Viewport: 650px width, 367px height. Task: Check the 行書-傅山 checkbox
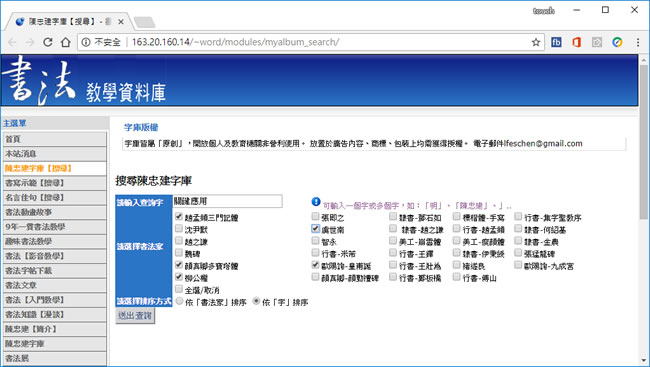pyautogui.click(x=456, y=277)
